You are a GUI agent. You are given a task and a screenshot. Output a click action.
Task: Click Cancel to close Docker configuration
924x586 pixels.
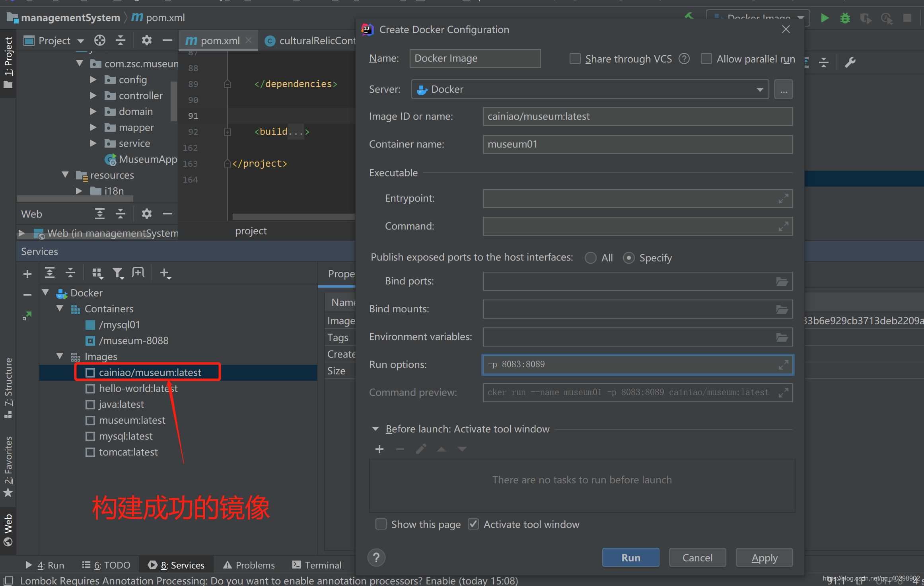pyautogui.click(x=697, y=557)
